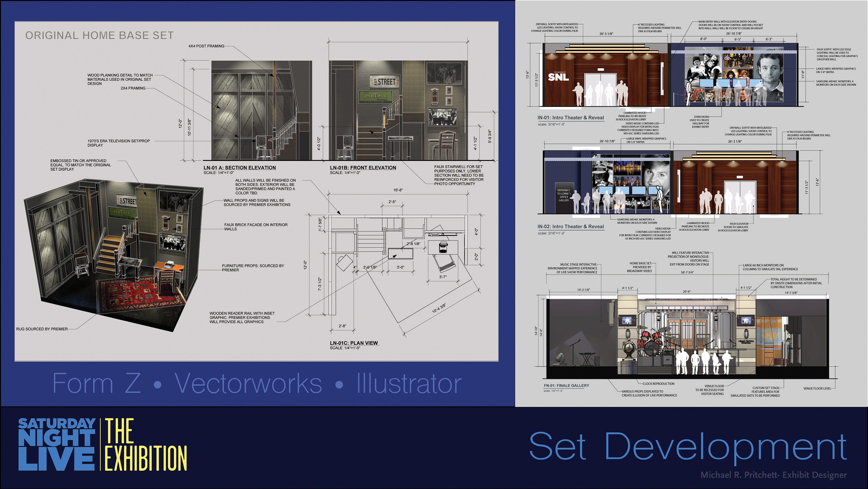This screenshot has width=868, height=489.
Task: Click the 10'-4 3/8" angled dimension
Action: click(x=439, y=308)
